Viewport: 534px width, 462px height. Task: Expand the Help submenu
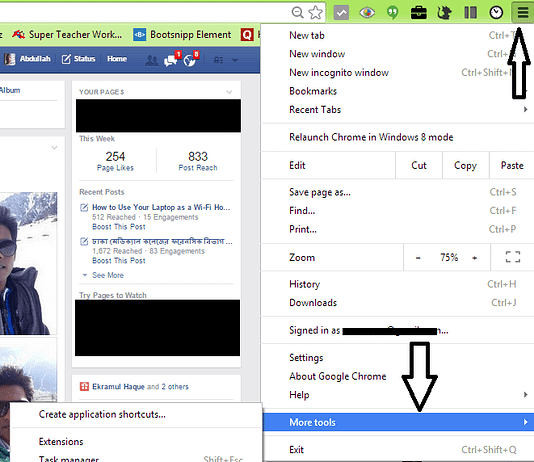point(398,395)
